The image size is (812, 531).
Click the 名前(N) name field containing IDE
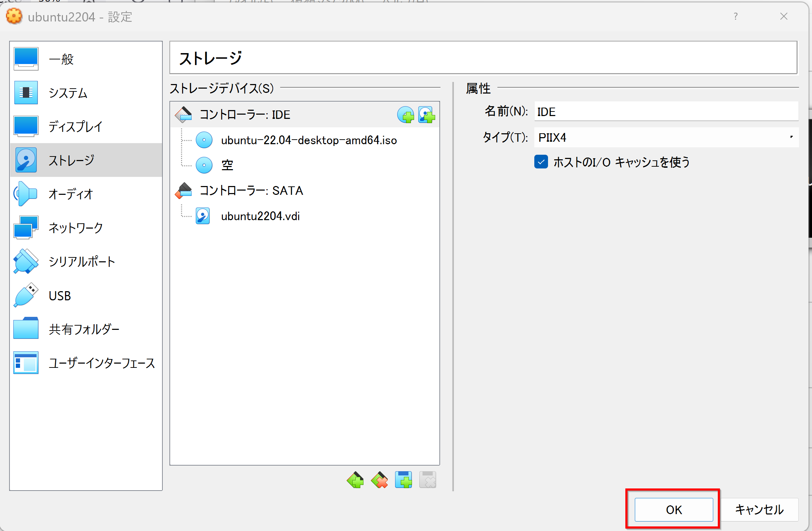pyautogui.click(x=666, y=111)
